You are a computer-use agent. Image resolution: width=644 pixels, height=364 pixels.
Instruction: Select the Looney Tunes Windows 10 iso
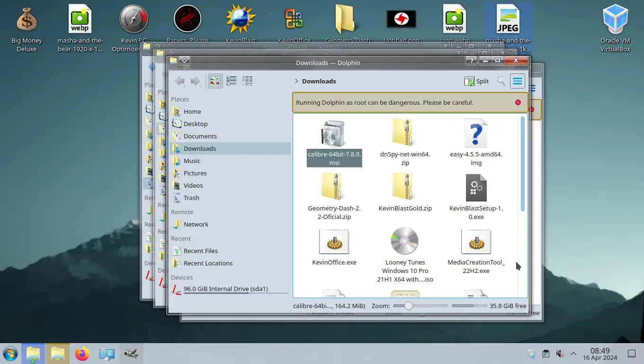[x=405, y=255]
